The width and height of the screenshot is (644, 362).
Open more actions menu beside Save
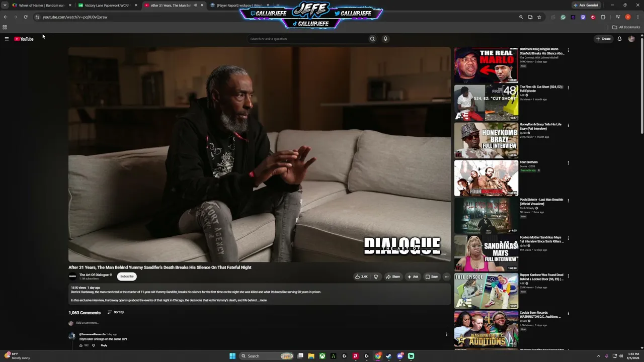(446, 277)
